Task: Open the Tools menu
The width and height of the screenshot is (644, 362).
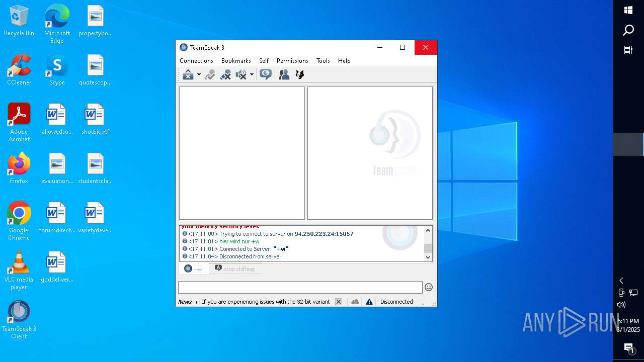Action: pyautogui.click(x=323, y=60)
